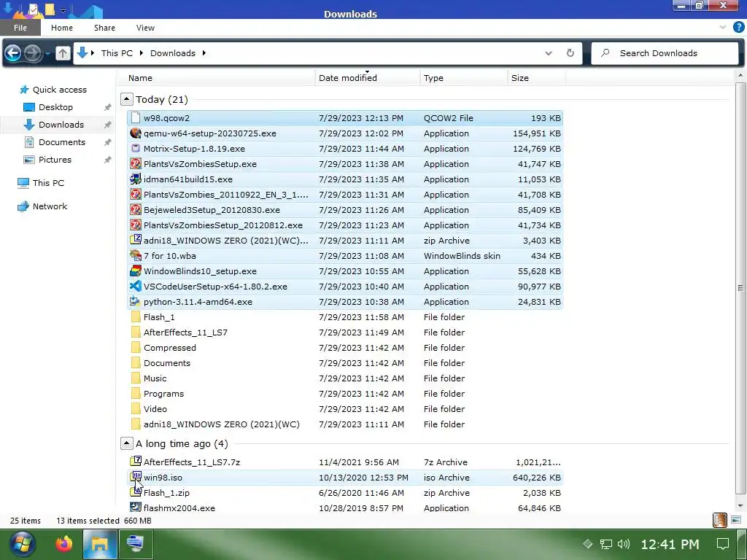
Task: Expand the ribbon with the chevron
Action: (723, 27)
